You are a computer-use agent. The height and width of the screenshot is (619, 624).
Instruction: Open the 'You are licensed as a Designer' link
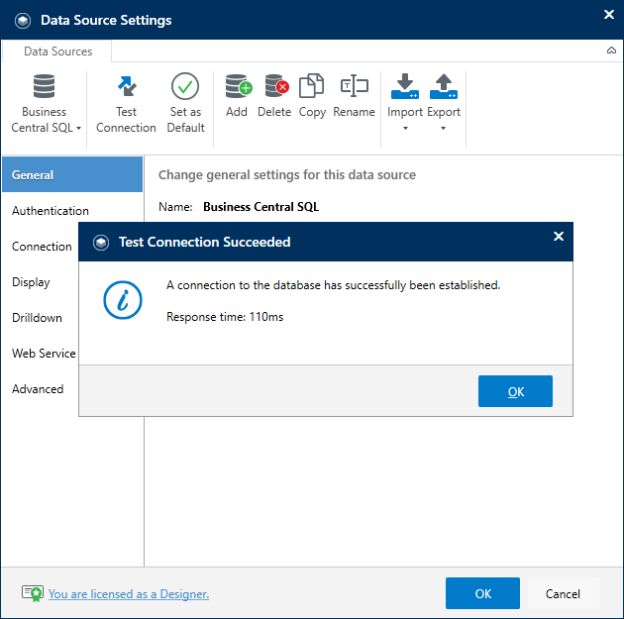tap(129, 594)
